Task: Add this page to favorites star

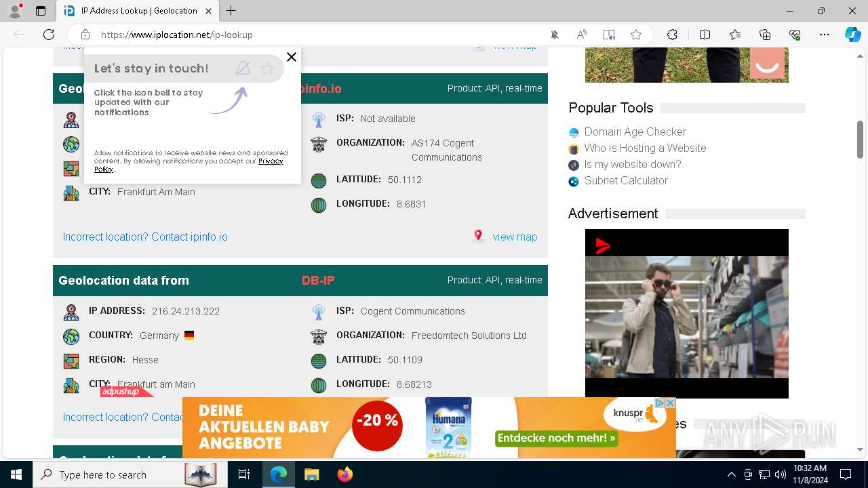Action: pyautogui.click(x=636, y=35)
